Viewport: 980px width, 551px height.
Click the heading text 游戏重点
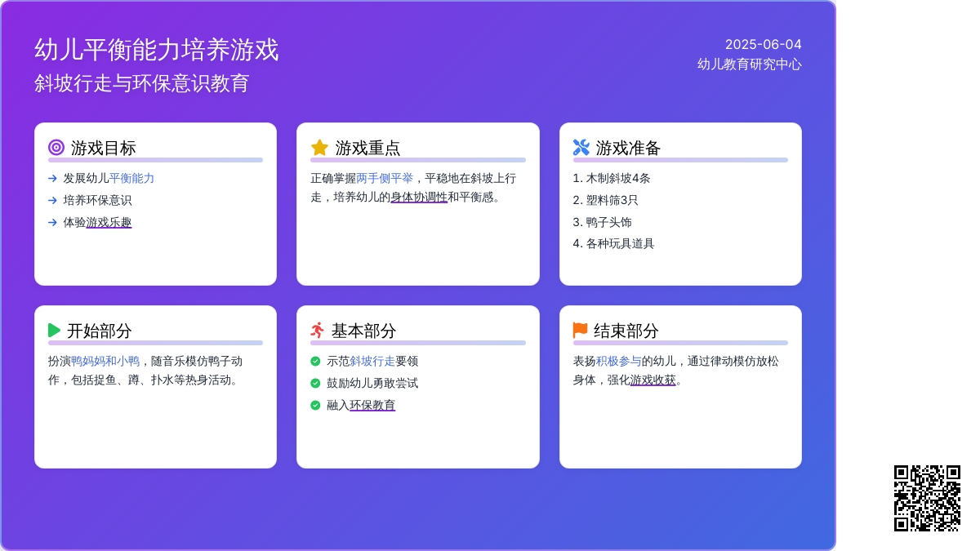pos(367,148)
